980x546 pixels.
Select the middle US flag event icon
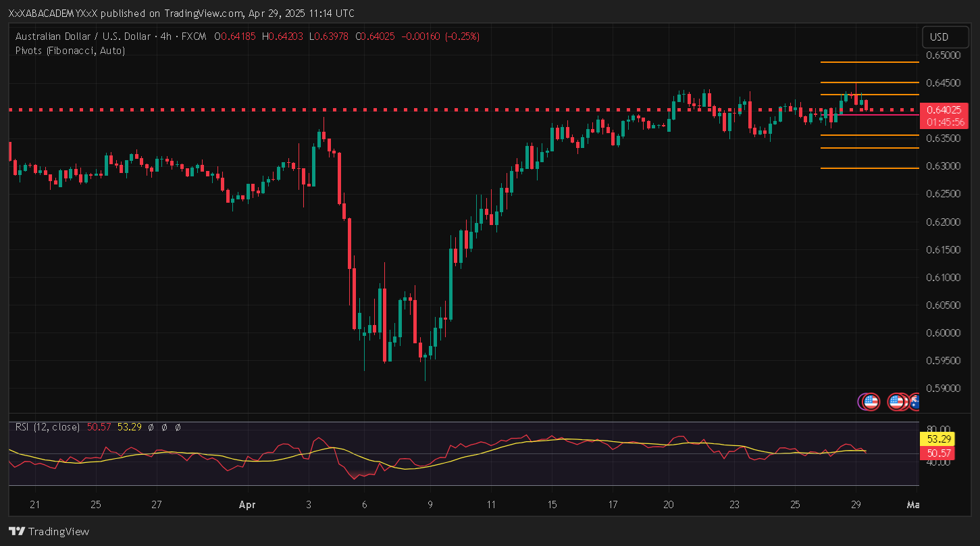(896, 402)
